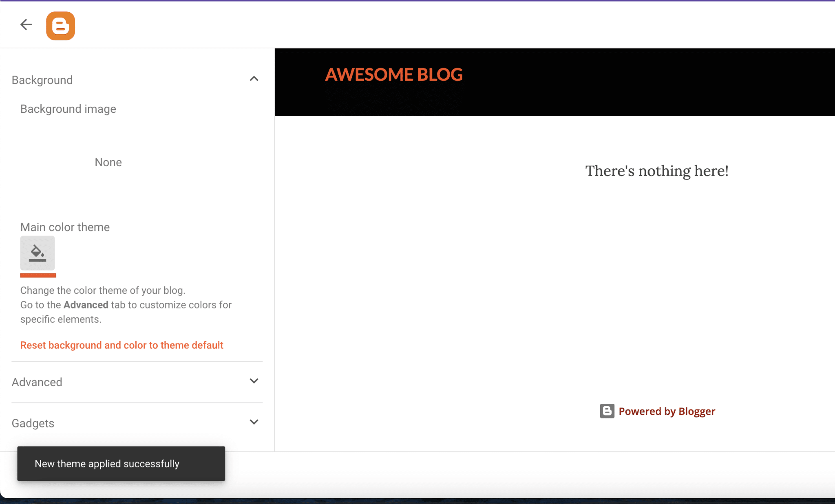Click Reset background and color to theme default
The height and width of the screenshot is (504, 835).
pyautogui.click(x=121, y=345)
